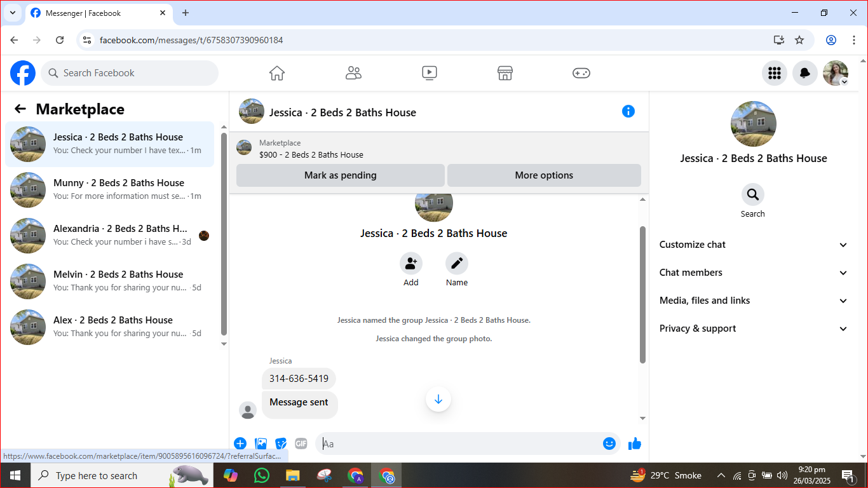Open the account profile picture menu
This screenshot has width=868, height=488.
[836, 73]
